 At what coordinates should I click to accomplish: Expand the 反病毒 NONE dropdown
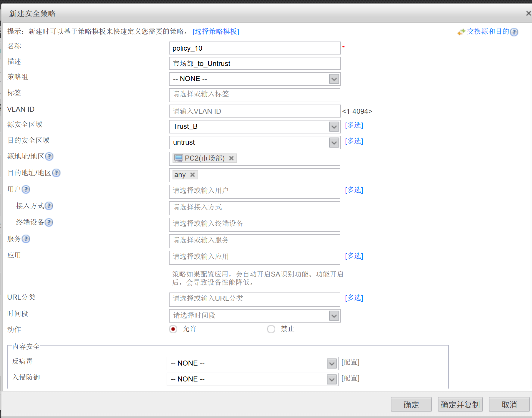tap(332, 364)
